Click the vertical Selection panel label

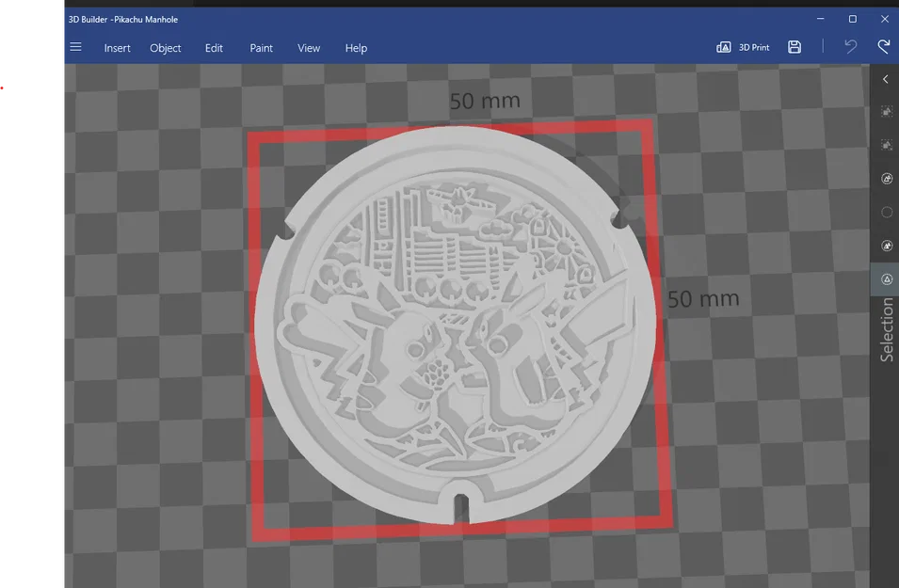[887, 329]
